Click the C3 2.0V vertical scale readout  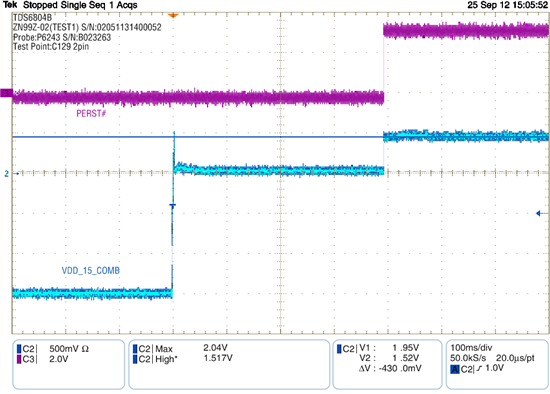(43, 359)
